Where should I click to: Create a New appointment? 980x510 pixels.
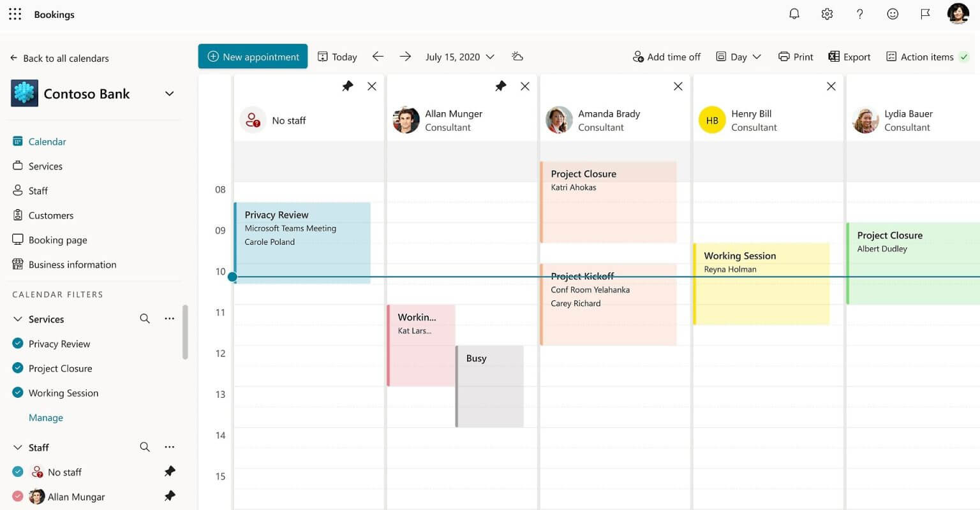tap(252, 57)
